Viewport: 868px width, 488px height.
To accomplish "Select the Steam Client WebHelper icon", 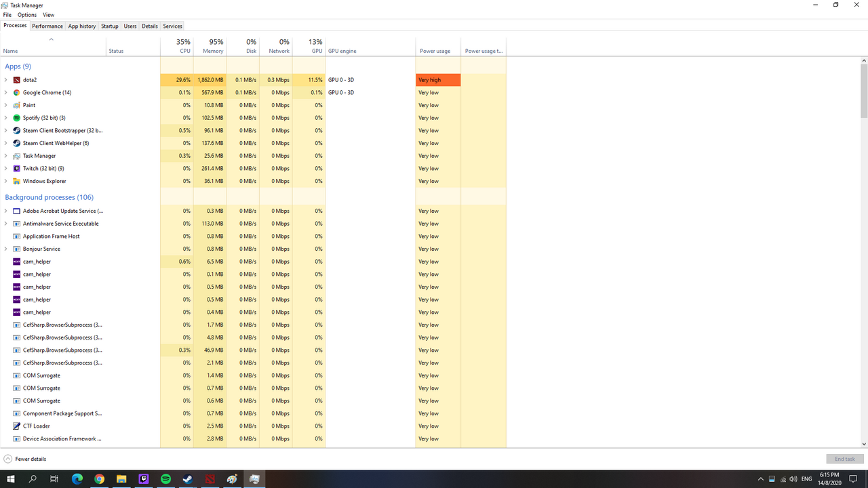I will tap(17, 143).
